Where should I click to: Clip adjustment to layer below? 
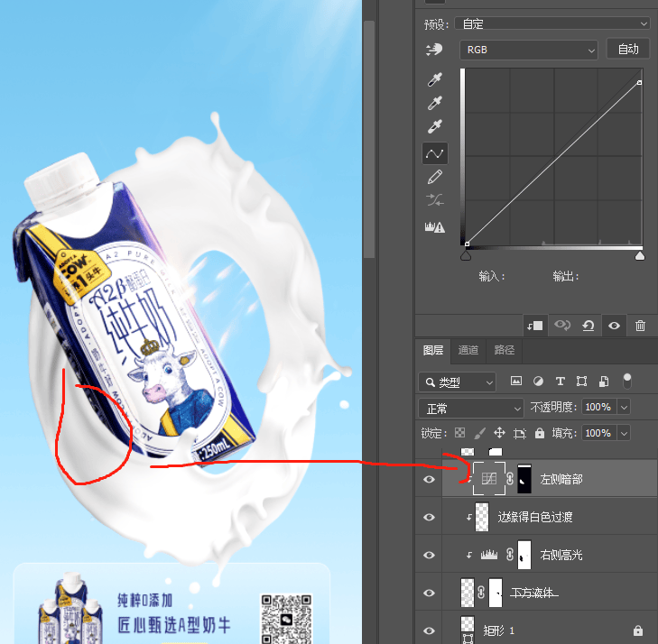(535, 326)
